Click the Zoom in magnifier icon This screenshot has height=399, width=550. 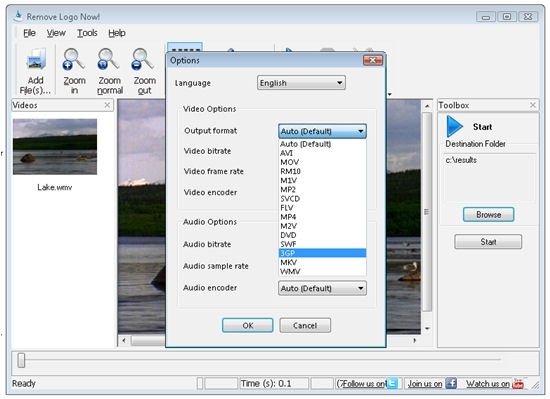tap(73, 59)
